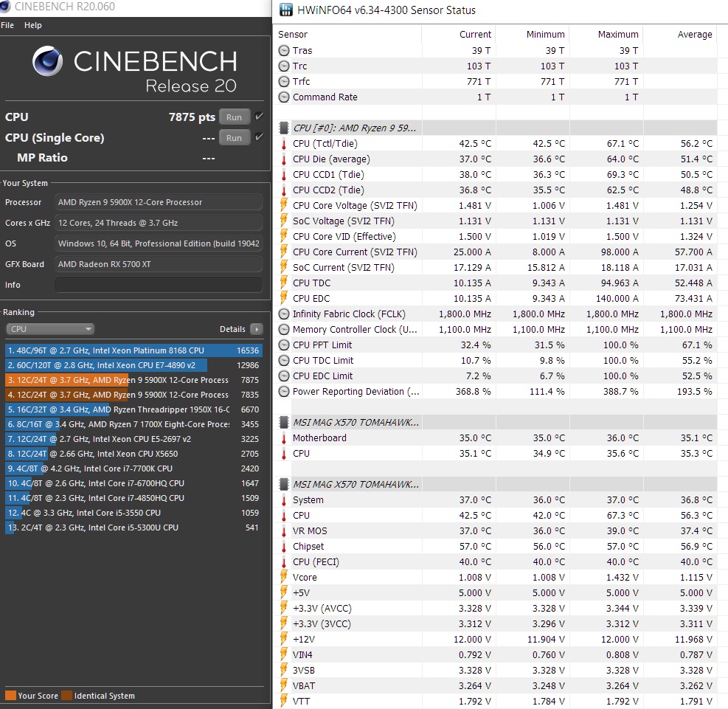Run the multi-core CPU benchmark
Image resolution: width=728 pixels, height=709 pixels.
pyautogui.click(x=234, y=117)
